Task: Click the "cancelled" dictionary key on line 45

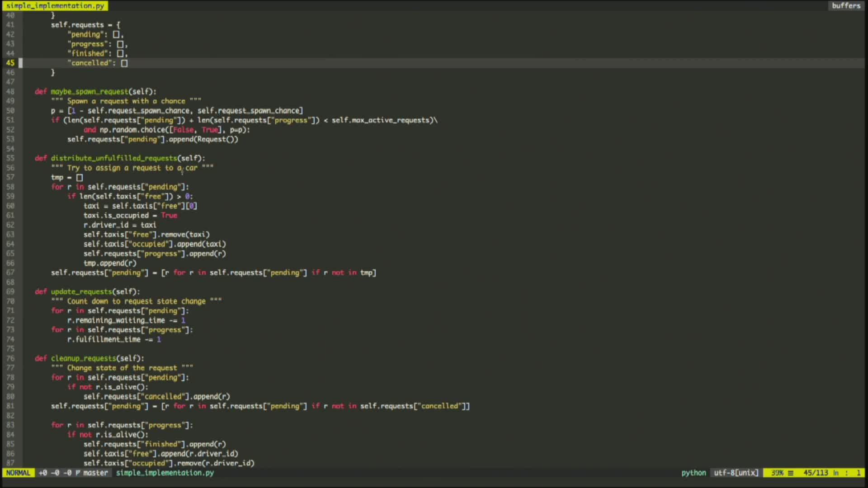Action: click(90, 63)
